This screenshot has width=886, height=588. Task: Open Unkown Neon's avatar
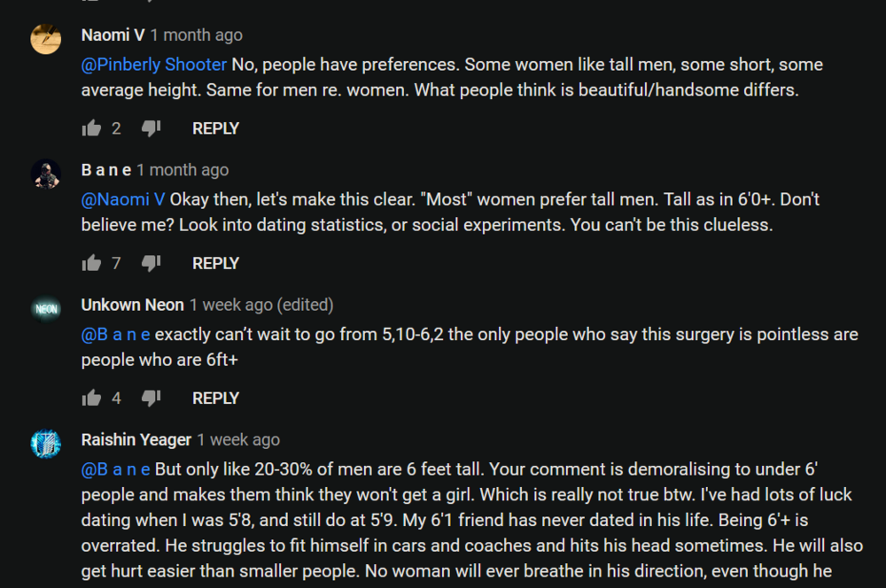(x=46, y=308)
